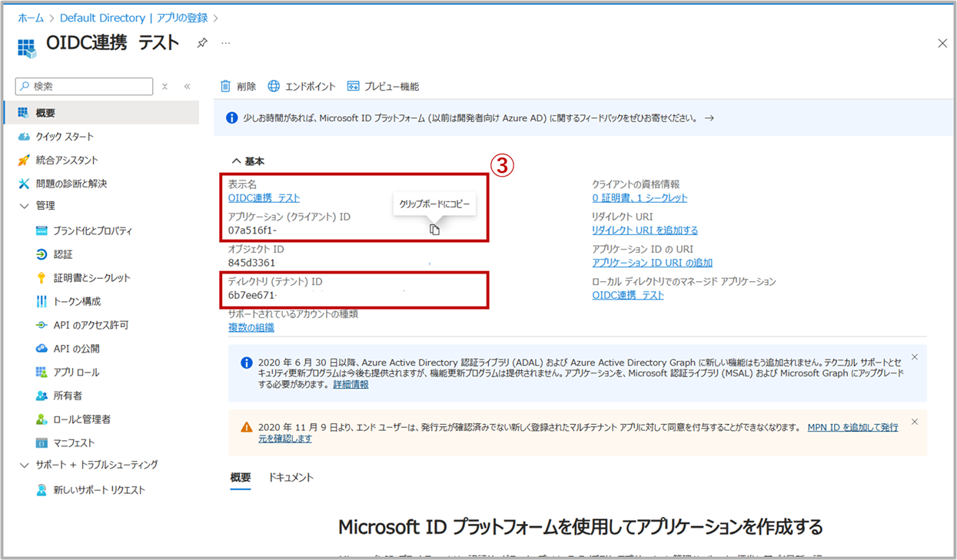Click the 問題の診断と解決 wrench icon
The width and height of the screenshot is (957, 560).
coord(23,184)
